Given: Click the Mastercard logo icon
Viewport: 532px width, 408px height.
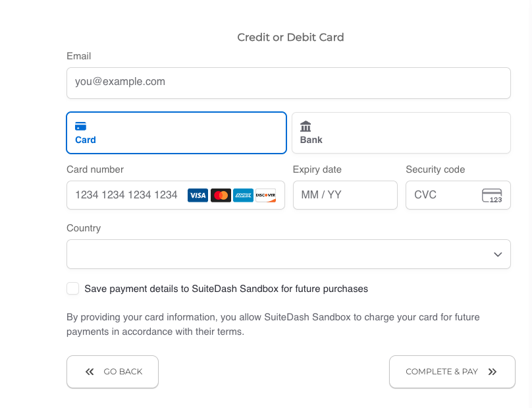Looking at the screenshot, I should [221, 195].
